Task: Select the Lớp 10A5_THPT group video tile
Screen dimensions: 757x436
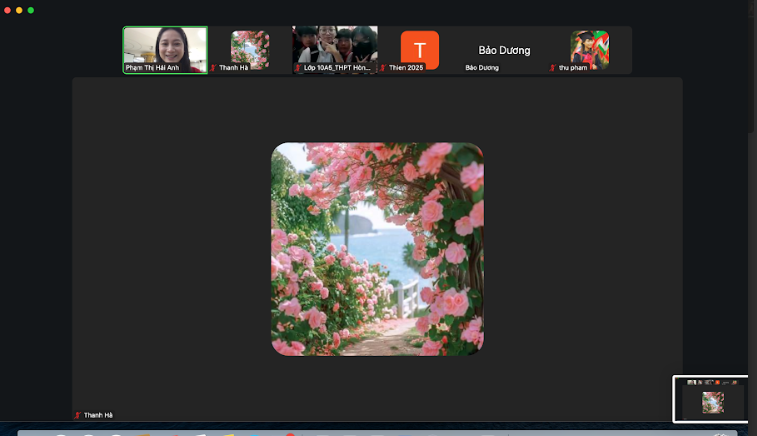Action: point(334,46)
